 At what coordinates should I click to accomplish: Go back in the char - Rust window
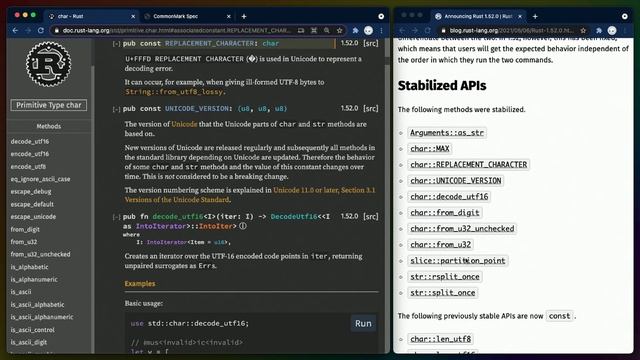15,31
